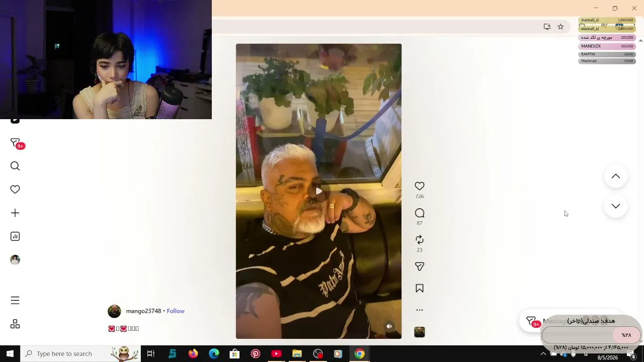Image resolution: width=644 pixels, height=362 pixels.
Task: Open the Windows Start menu
Action: 10,354
